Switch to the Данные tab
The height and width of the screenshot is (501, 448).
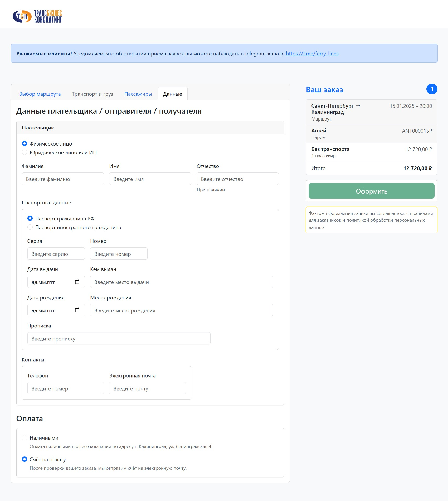(x=173, y=94)
